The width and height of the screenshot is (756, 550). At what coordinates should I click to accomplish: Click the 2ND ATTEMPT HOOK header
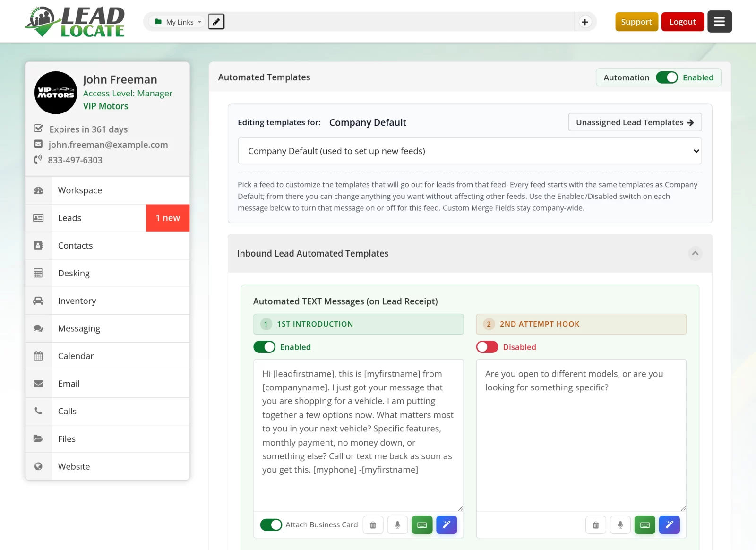tap(581, 324)
